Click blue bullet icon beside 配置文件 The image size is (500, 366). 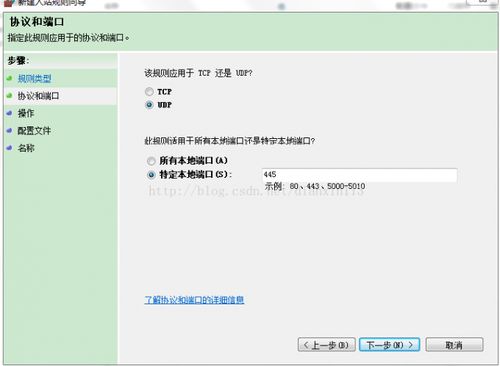[9, 130]
